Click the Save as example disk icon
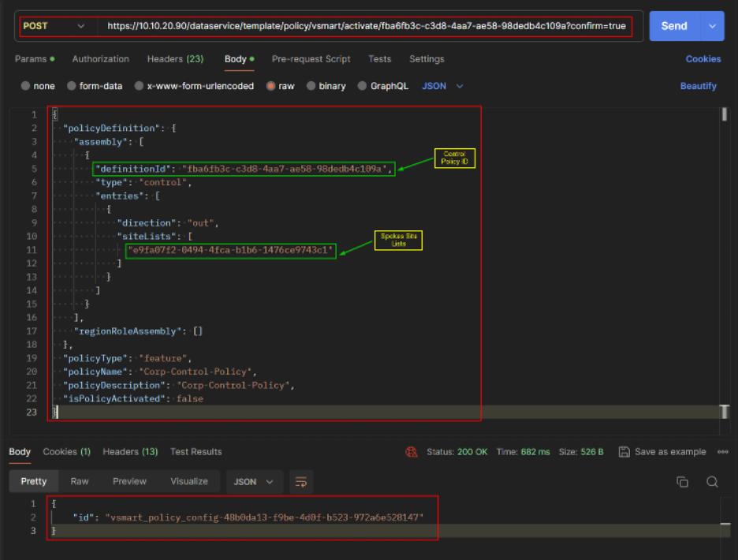The width and height of the screenshot is (738, 560). (624, 452)
